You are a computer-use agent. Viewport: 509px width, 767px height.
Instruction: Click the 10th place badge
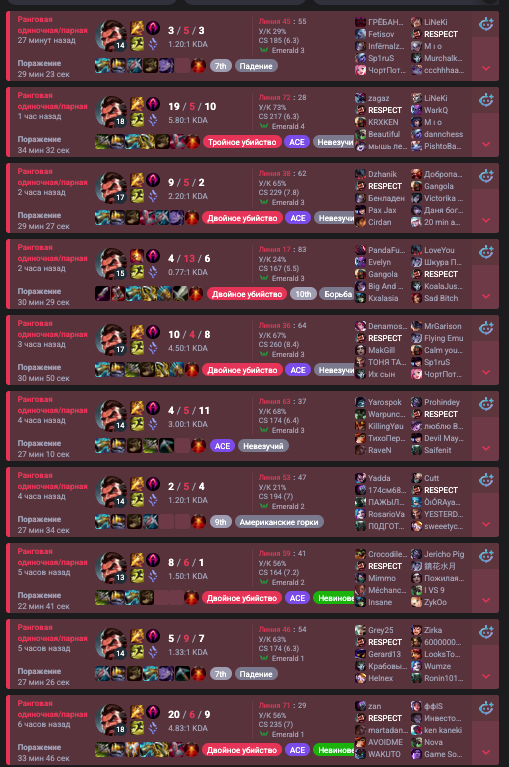coord(303,294)
